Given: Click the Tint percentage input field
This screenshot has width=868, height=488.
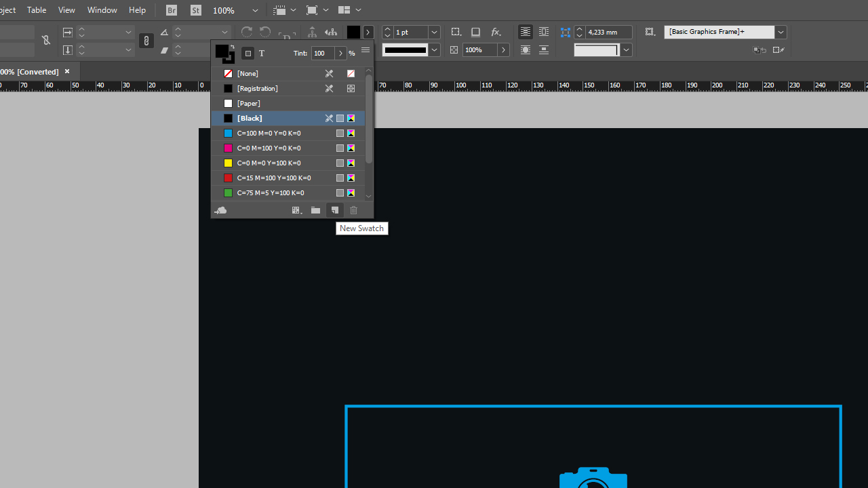Looking at the screenshot, I should pos(323,54).
